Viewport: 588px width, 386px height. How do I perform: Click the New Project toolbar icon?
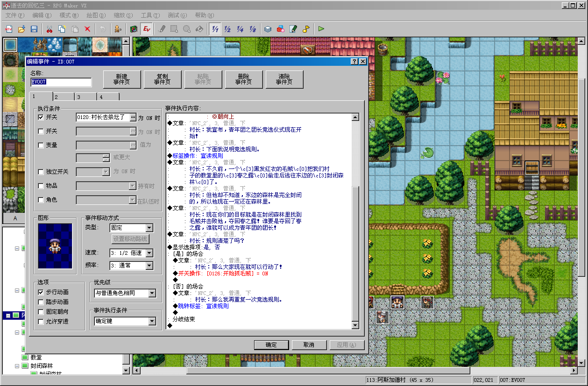[x=9, y=29]
